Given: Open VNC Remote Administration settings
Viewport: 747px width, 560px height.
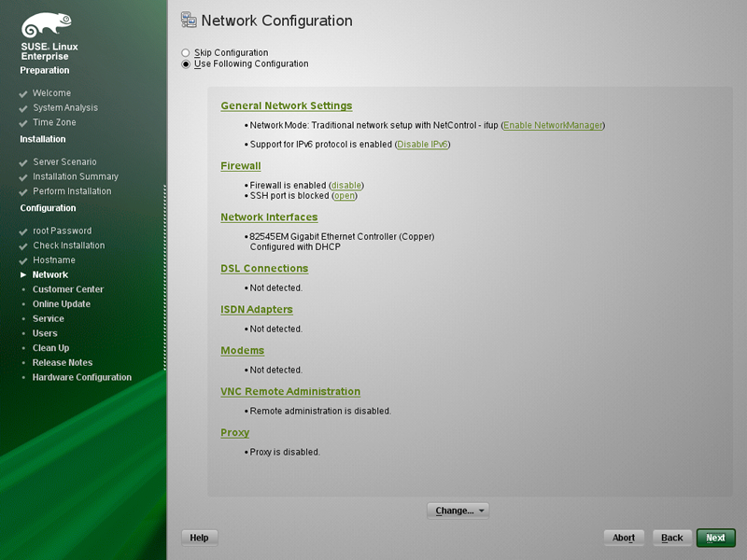Looking at the screenshot, I should (290, 391).
